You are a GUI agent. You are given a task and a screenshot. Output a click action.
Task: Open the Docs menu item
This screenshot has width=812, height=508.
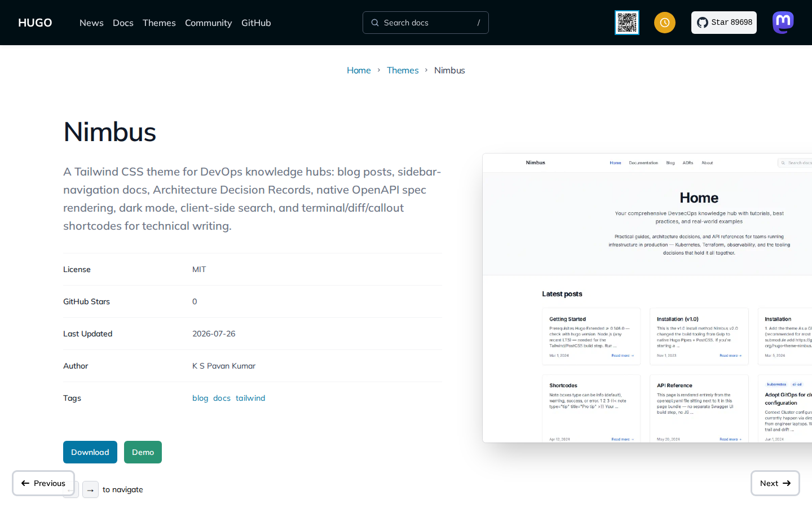point(123,23)
